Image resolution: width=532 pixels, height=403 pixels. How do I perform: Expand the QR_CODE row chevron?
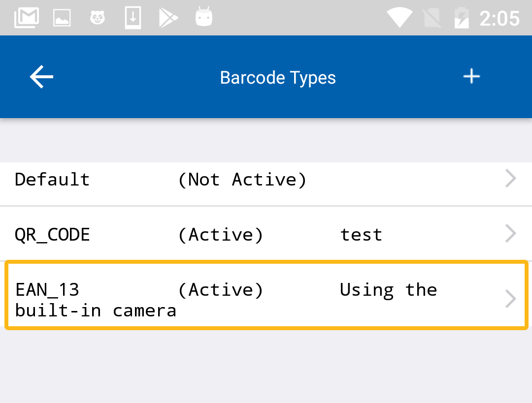point(511,234)
